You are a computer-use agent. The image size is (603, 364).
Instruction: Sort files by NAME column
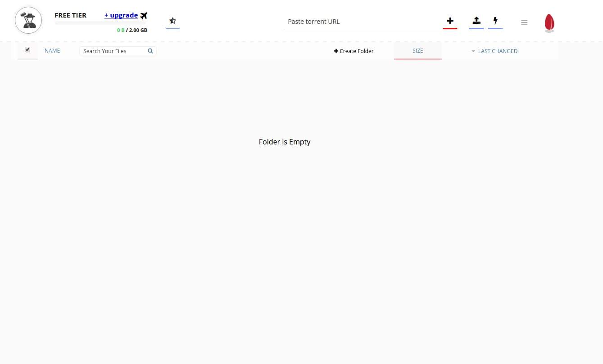[52, 51]
